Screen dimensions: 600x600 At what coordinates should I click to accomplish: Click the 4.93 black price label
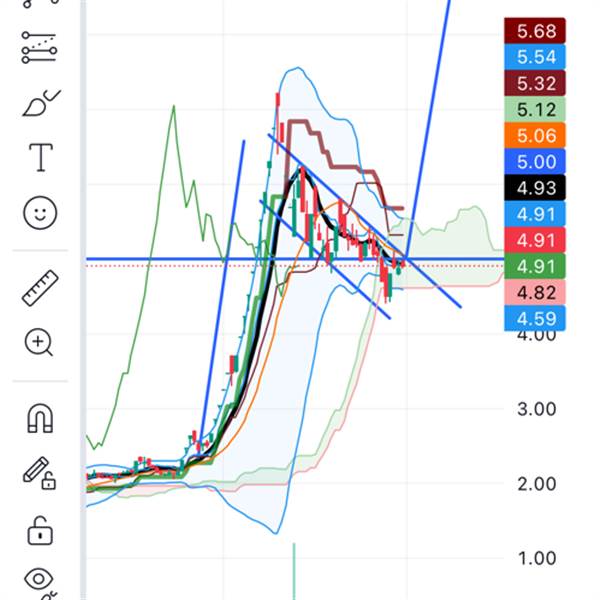[535, 188]
